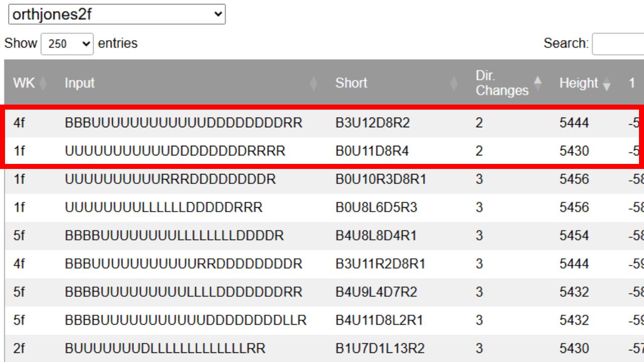This screenshot has width=644, height=362.
Task: Click the 2f WK cell
Action: coord(19,348)
